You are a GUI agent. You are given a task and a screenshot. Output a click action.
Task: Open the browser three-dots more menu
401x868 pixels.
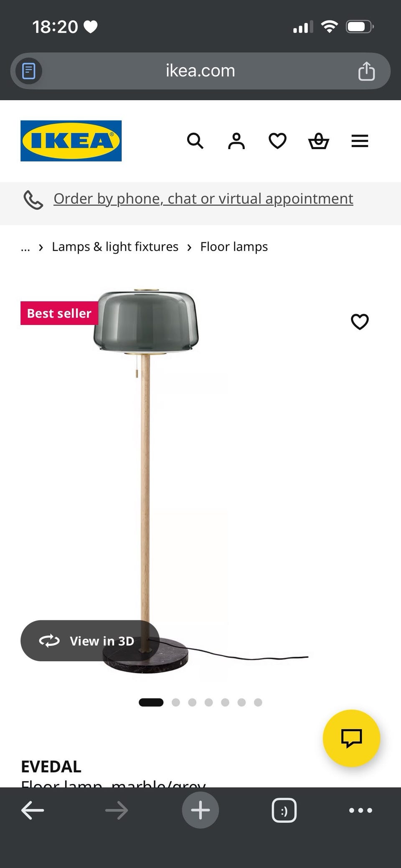360,810
